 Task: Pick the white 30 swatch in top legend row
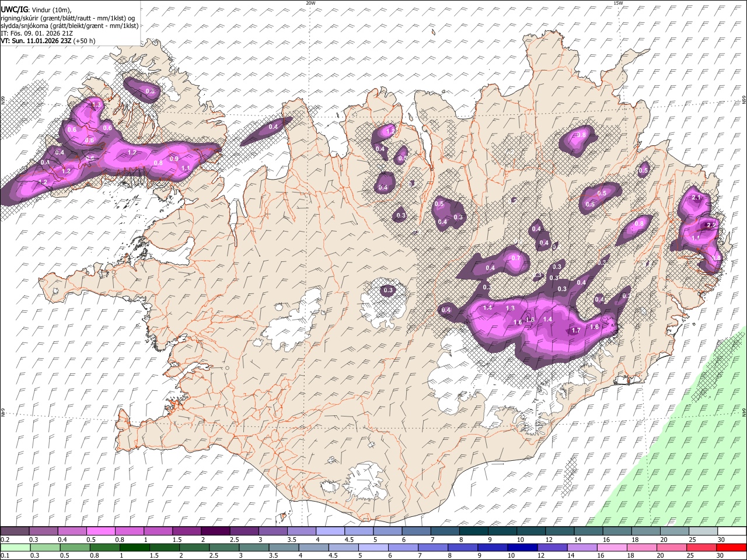coord(732,531)
